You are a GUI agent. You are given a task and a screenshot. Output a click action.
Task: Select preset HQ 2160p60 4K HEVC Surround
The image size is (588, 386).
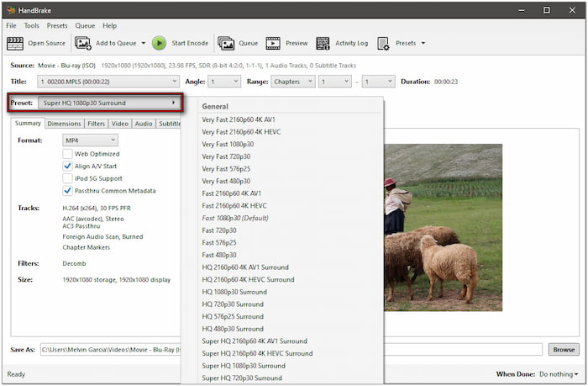(x=248, y=280)
